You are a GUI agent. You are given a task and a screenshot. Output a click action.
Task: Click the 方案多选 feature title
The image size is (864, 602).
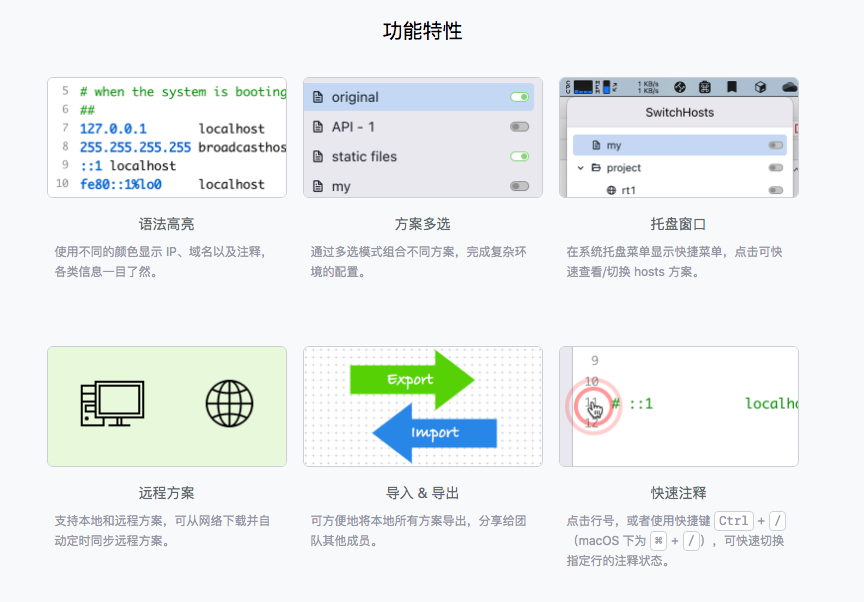[x=423, y=224]
